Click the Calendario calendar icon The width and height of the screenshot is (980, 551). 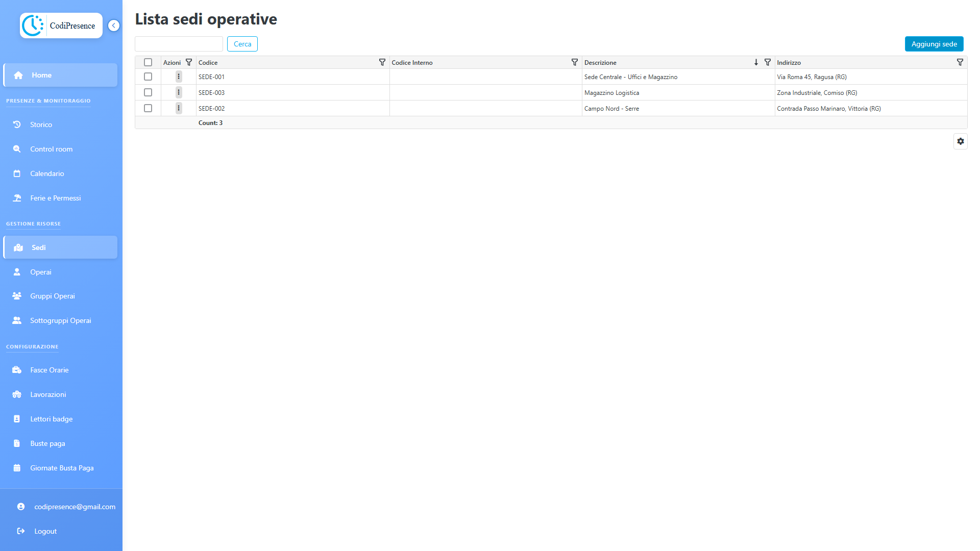tap(17, 173)
